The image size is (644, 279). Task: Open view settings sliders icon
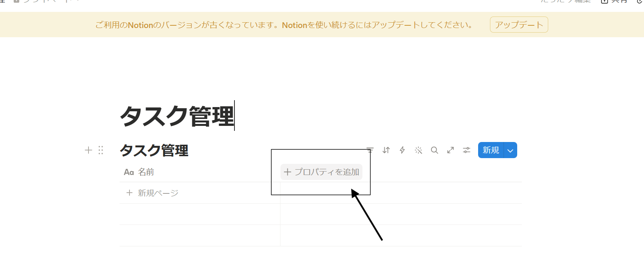click(467, 150)
